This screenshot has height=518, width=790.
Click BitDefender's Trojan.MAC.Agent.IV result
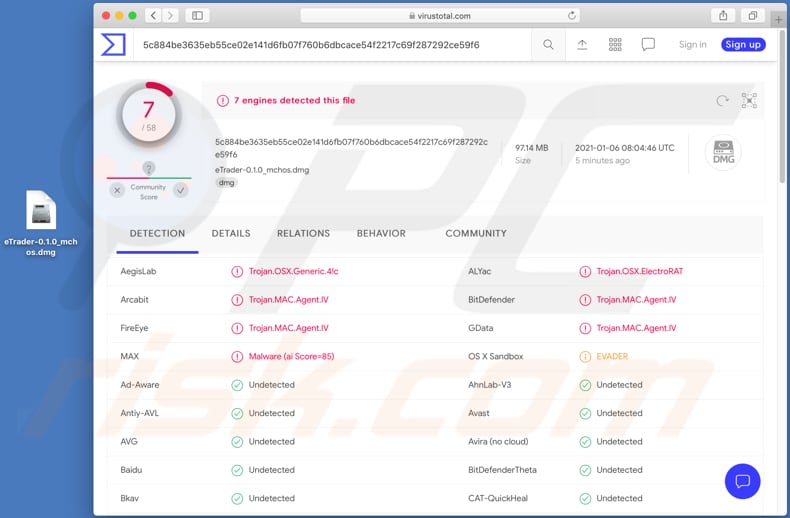[636, 299]
